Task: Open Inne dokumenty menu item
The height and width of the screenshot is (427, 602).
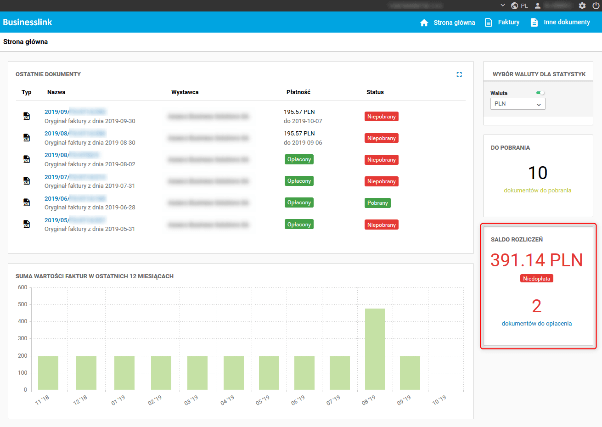Action: [x=567, y=22]
